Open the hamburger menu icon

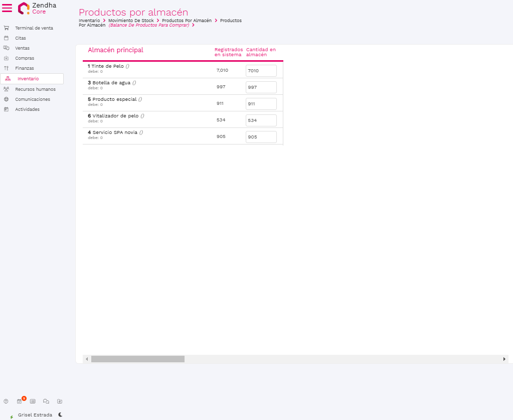point(7,8)
